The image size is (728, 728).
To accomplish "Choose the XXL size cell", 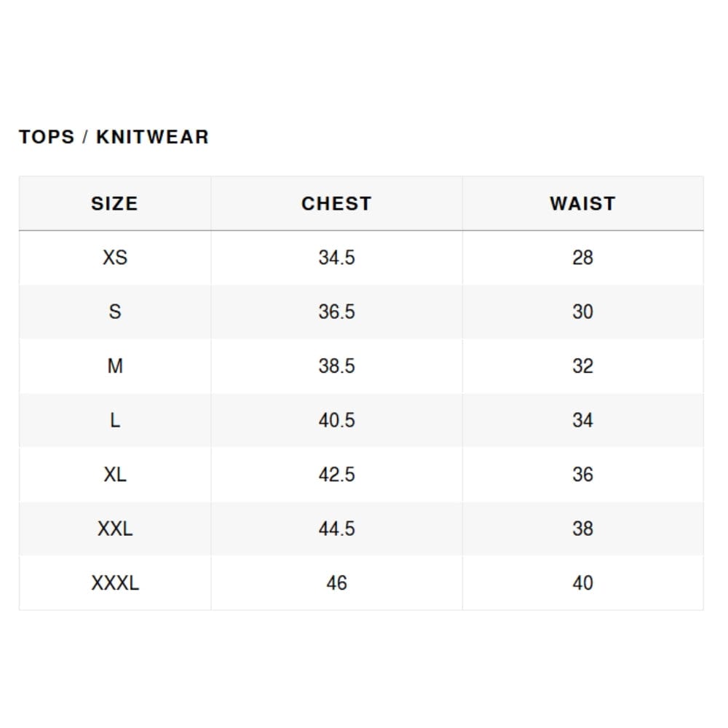I will [115, 529].
